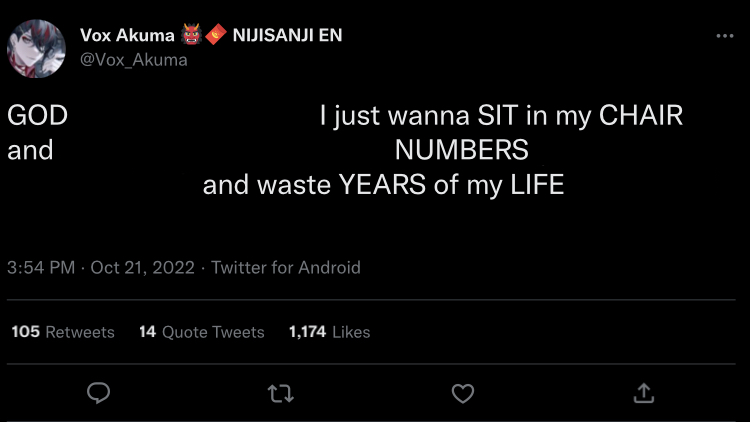Click the NIJISANJI EN text in the name
Viewport: 750px width, 422px height.
(x=287, y=36)
